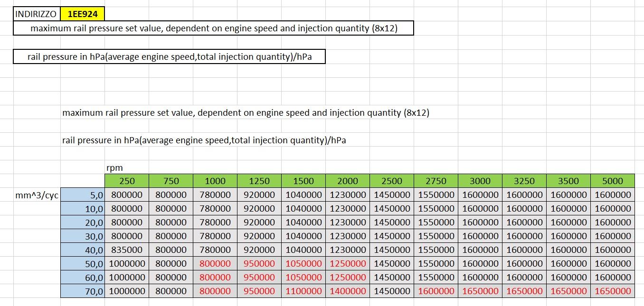Select the 5000 rpm header cell
This screenshot has width=644, height=306.
[x=613, y=181]
